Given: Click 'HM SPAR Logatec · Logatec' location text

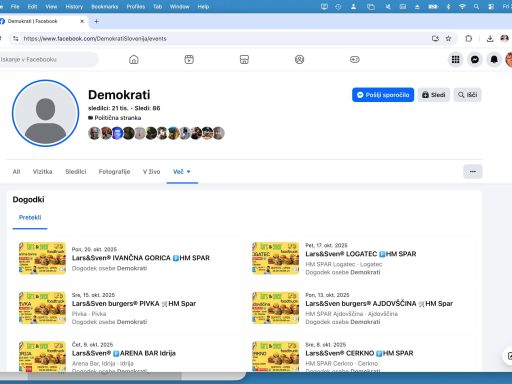Looking at the screenshot, I should click(344, 264).
